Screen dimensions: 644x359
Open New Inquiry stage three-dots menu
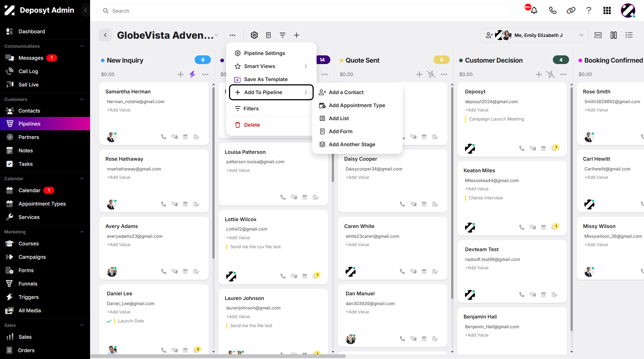(205, 74)
